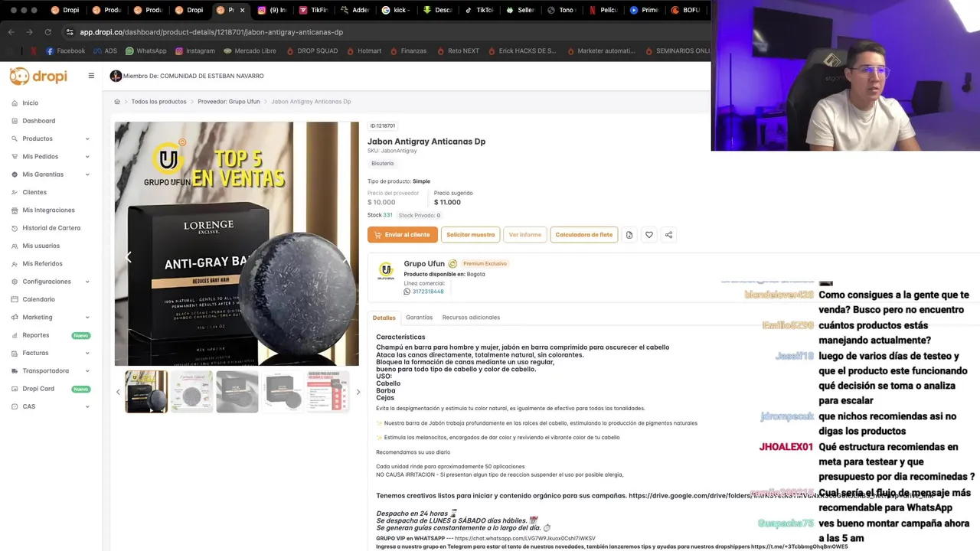980x551 pixels.
Task: Open the Hotmart bookmark
Action: (363, 51)
